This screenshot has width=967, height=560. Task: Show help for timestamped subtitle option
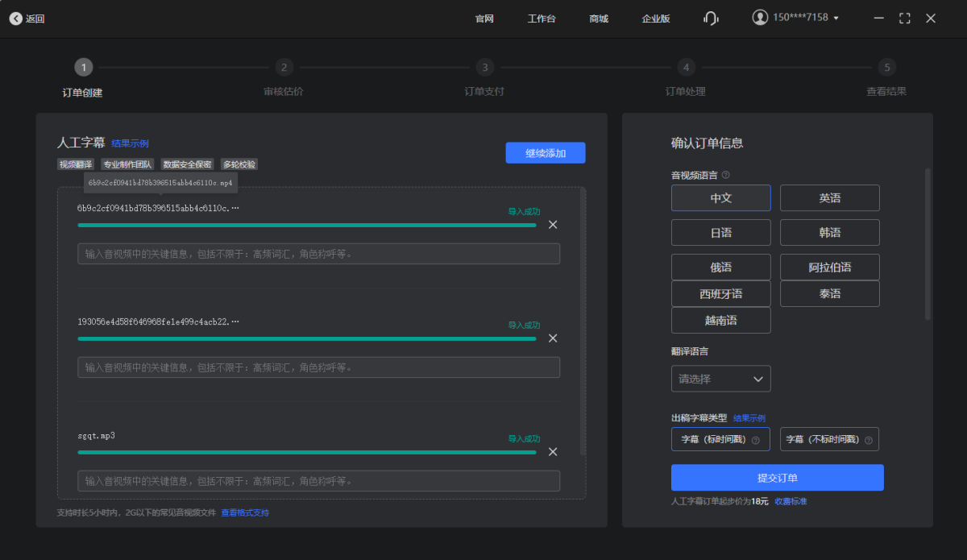(x=756, y=440)
